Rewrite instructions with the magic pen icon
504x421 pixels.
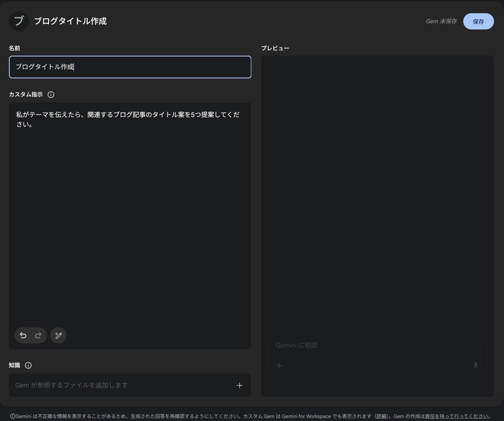[x=58, y=335]
